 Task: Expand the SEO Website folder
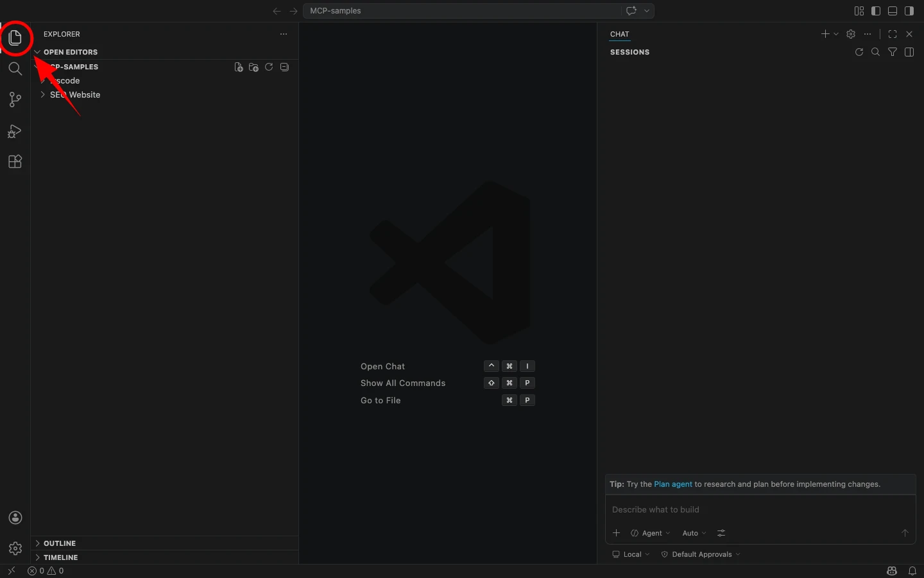pyautogui.click(x=164, y=94)
